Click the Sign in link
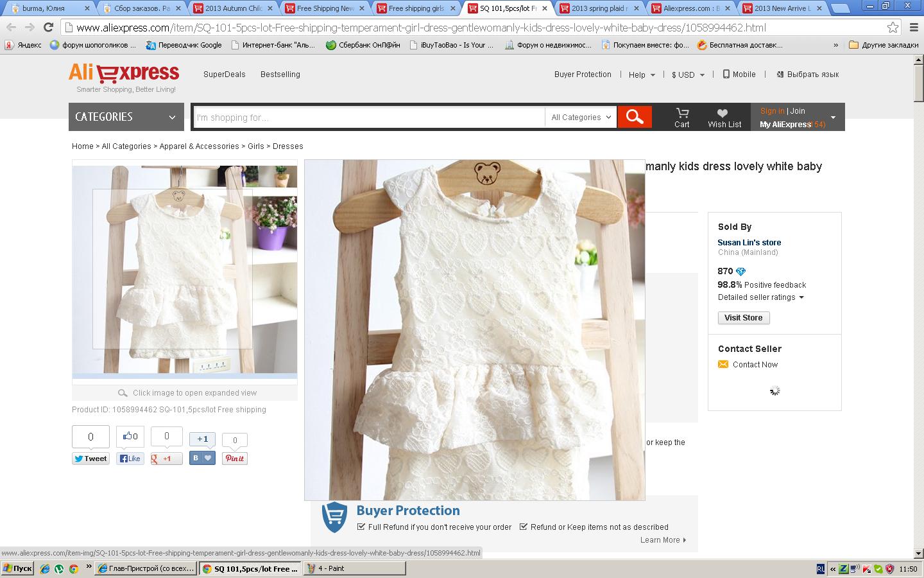The width and height of the screenshot is (924, 578). pos(772,111)
